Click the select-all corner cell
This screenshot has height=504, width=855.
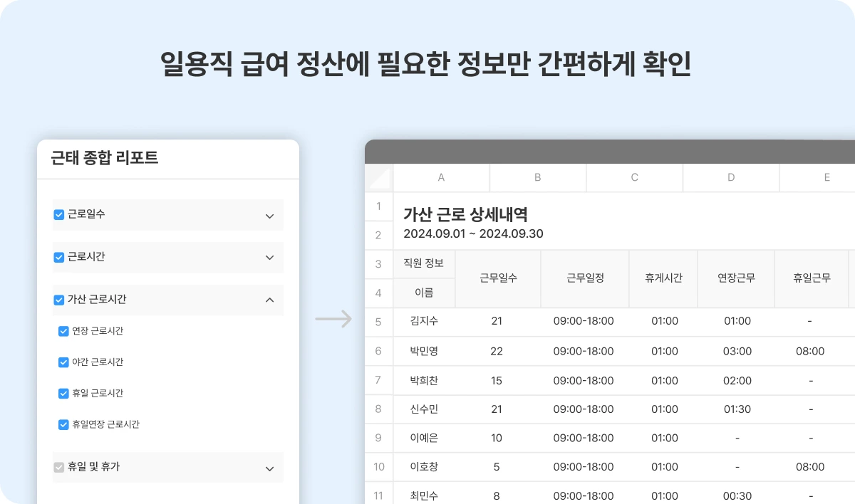(378, 177)
